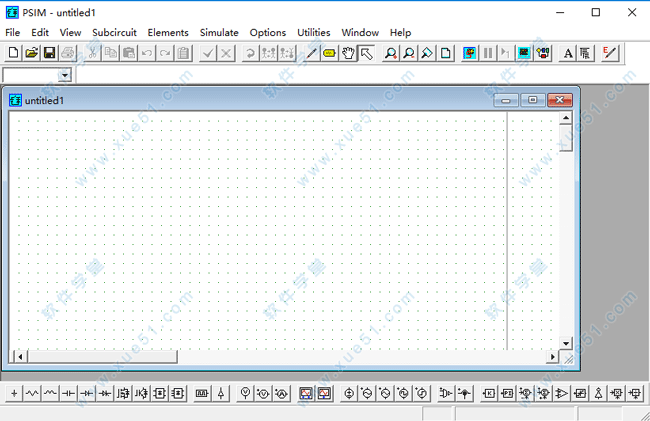The image size is (650, 421).
Task: Click the horizontal scrollbar thumb
Action: pos(102,356)
